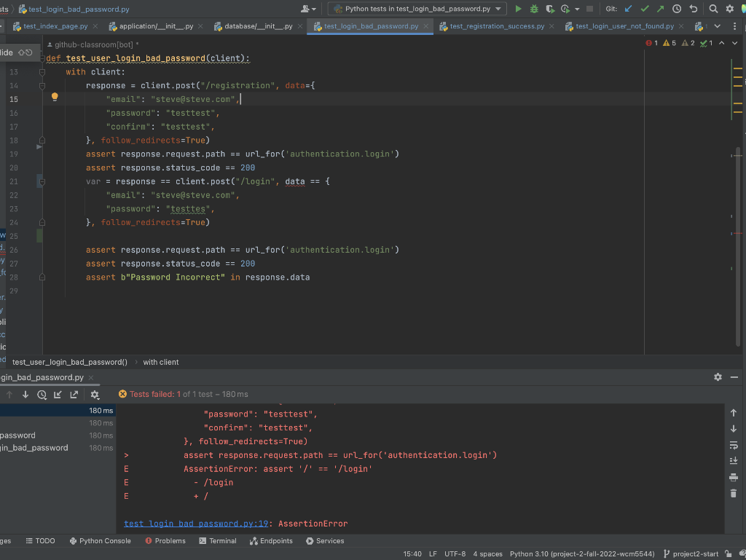
Task: Print the test output using printer icon
Action: [733, 477]
